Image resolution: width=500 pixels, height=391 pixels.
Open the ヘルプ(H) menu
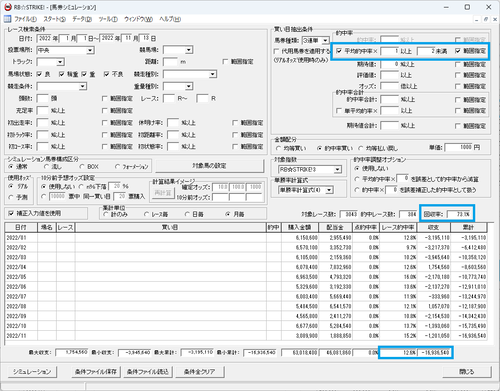(170, 19)
